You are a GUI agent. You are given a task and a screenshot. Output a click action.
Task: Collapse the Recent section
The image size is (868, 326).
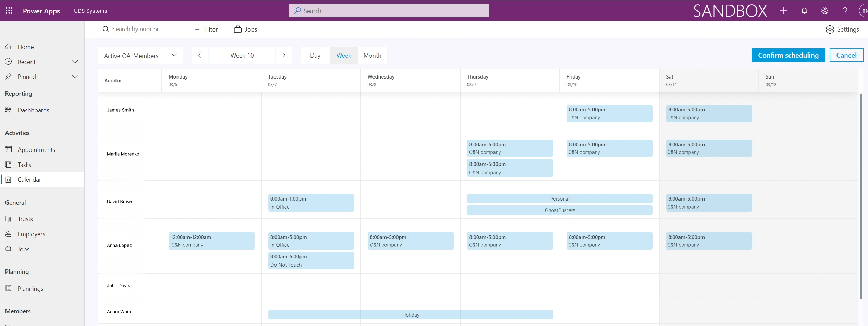75,62
